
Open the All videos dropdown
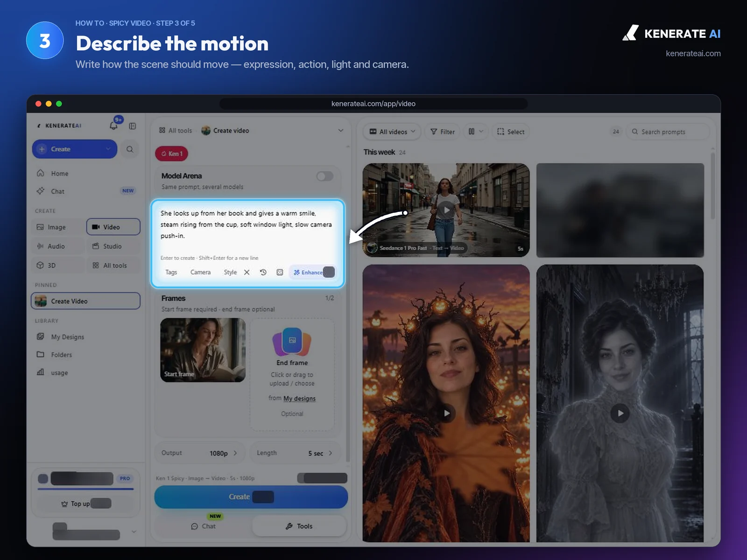[x=392, y=132]
